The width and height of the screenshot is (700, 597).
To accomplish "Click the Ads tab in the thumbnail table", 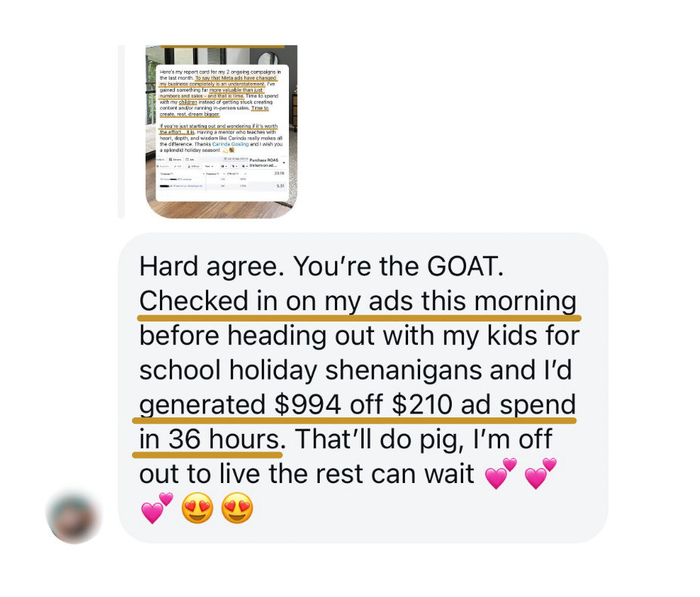I will [190, 159].
